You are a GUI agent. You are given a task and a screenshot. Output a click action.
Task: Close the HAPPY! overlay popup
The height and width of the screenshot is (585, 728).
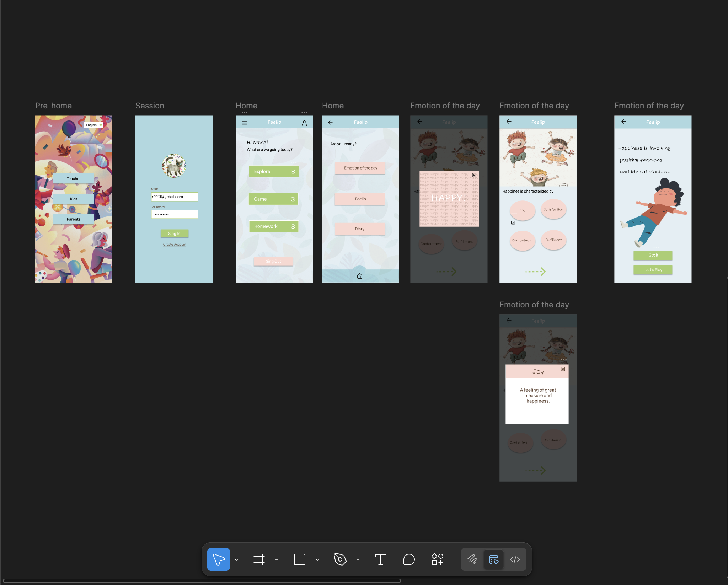[x=474, y=175]
